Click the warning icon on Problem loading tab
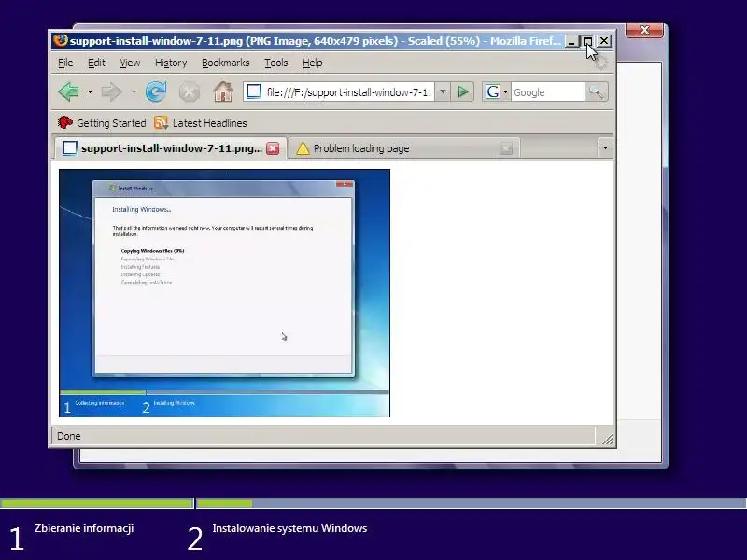Image resolution: width=747 pixels, height=560 pixels. click(303, 148)
